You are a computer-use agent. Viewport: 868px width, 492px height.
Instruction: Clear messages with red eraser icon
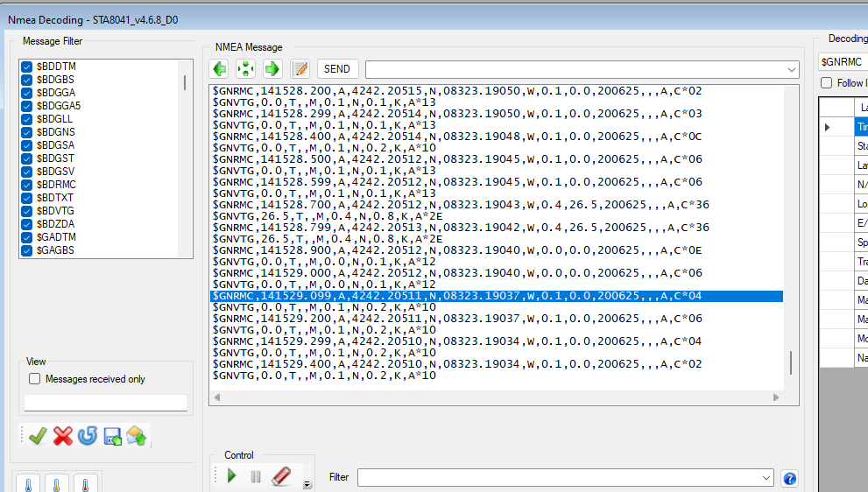pyautogui.click(x=281, y=476)
